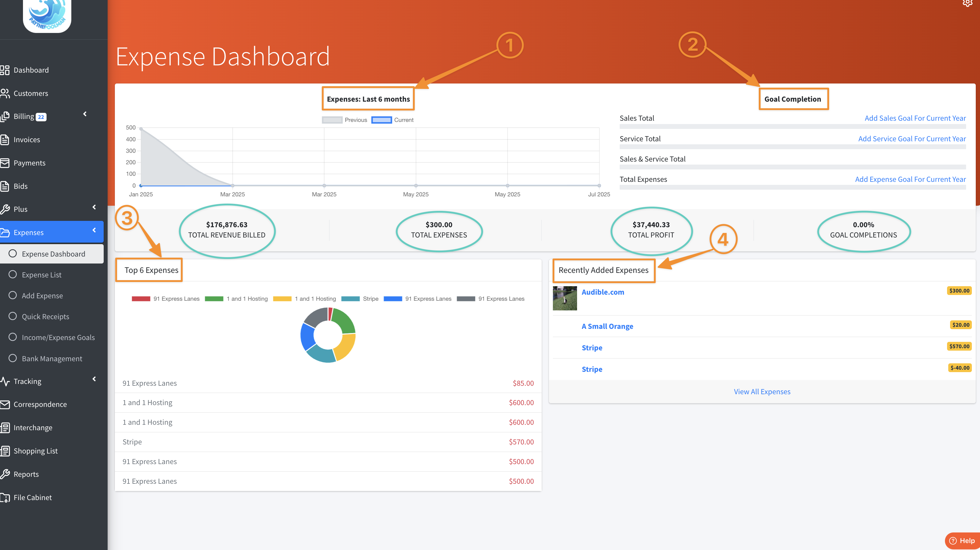Click the Payments card icon
The width and height of the screenshot is (980, 550).
pos(5,163)
